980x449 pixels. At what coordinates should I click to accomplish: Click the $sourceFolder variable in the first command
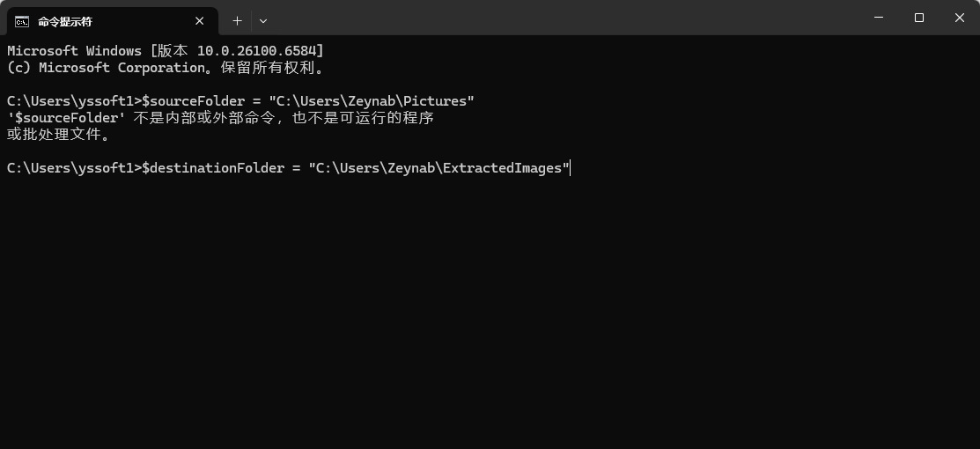pyautogui.click(x=194, y=101)
